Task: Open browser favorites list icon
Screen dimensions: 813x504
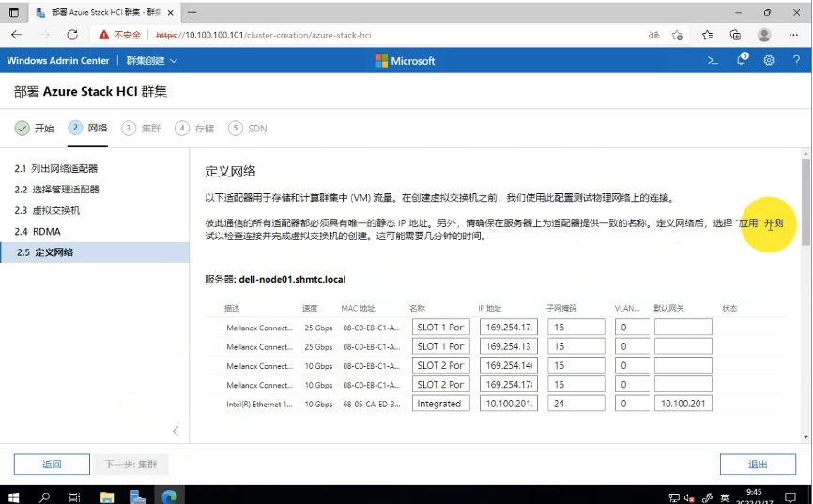Action: 707,35
